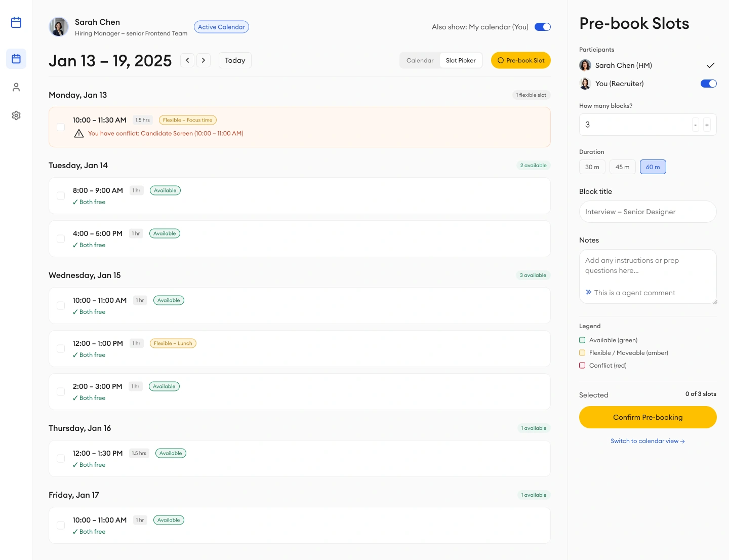Click Confirm Pre-booking button
The height and width of the screenshot is (560, 729).
[x=648, y=417]
